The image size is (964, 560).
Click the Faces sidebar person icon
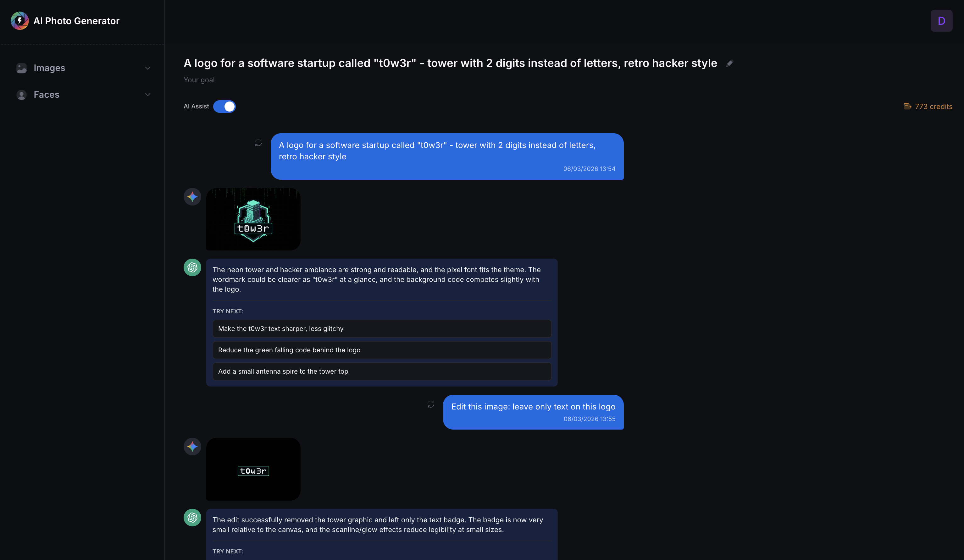[21, 95]
